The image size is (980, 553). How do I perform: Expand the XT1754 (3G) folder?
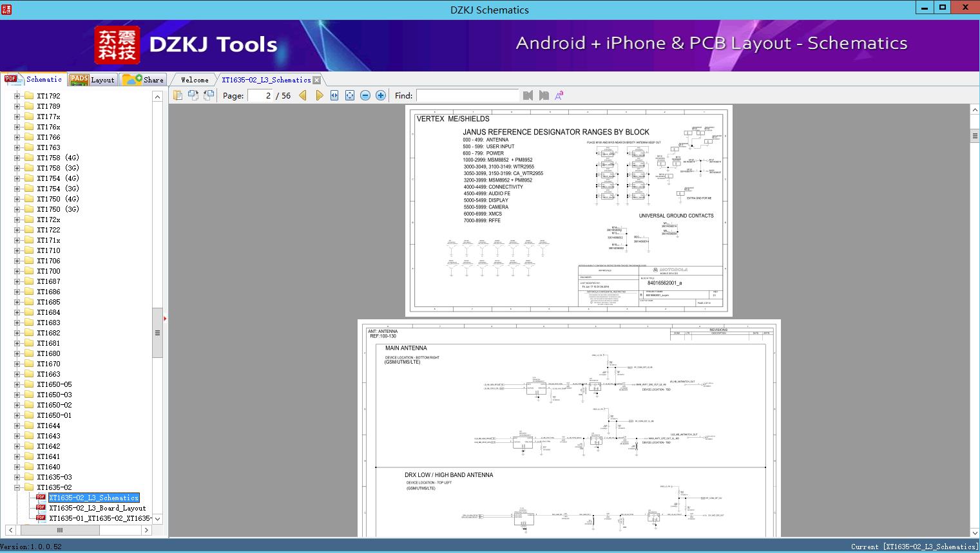[17, 189]
